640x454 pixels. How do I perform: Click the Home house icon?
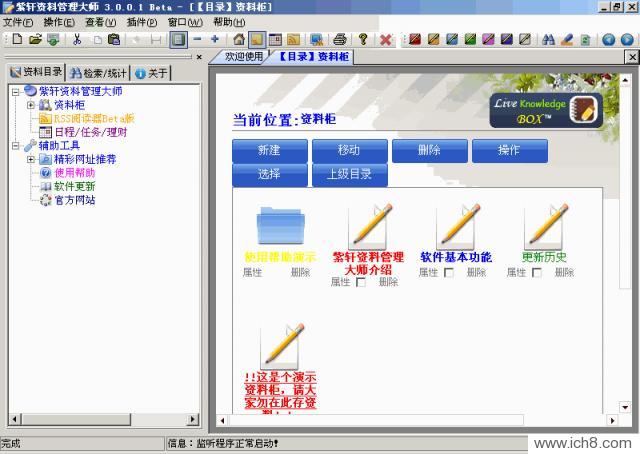239,40
